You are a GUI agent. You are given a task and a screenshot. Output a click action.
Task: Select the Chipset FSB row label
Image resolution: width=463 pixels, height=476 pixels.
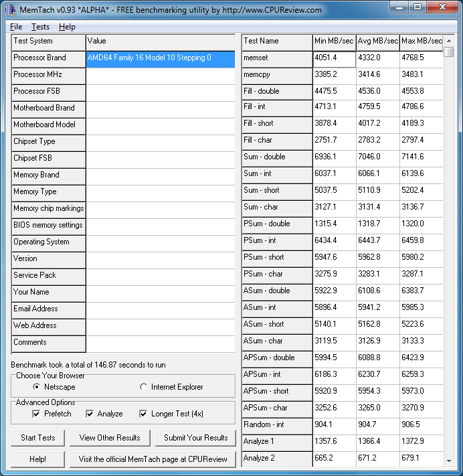coord(49,160)
